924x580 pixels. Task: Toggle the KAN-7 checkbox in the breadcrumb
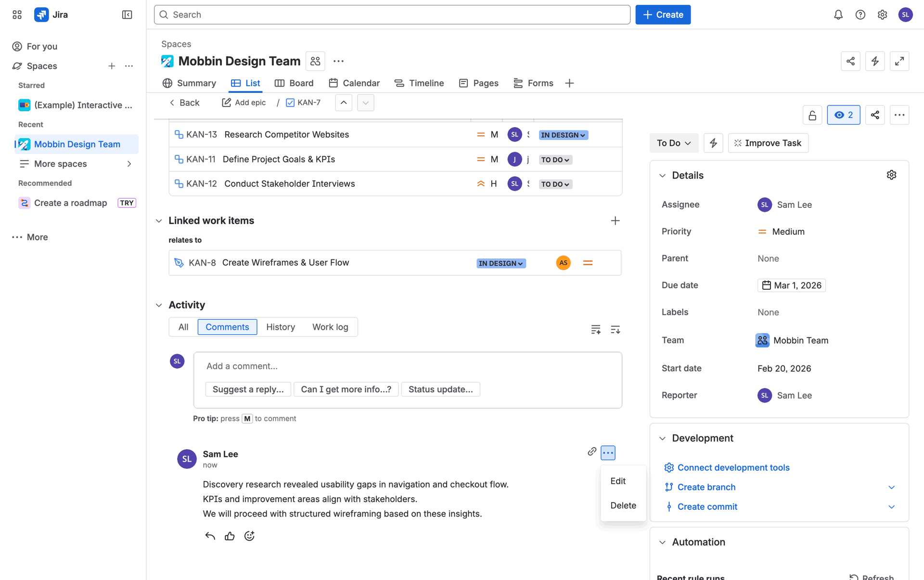point(290,103)
